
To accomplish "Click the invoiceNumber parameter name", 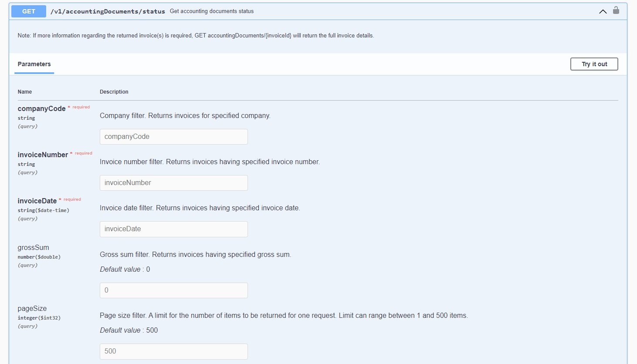I will pos(43,155).
